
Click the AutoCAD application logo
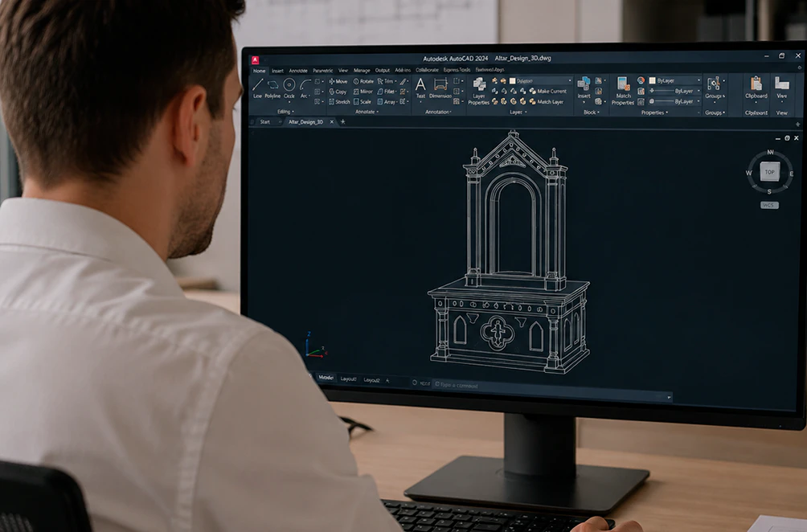(x=255, y=59)
